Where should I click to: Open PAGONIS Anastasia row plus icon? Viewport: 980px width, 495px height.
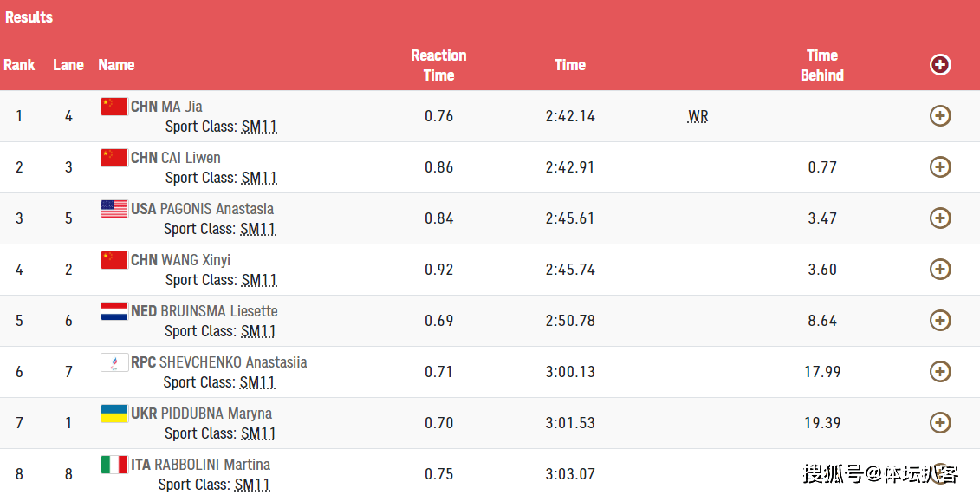940,218
